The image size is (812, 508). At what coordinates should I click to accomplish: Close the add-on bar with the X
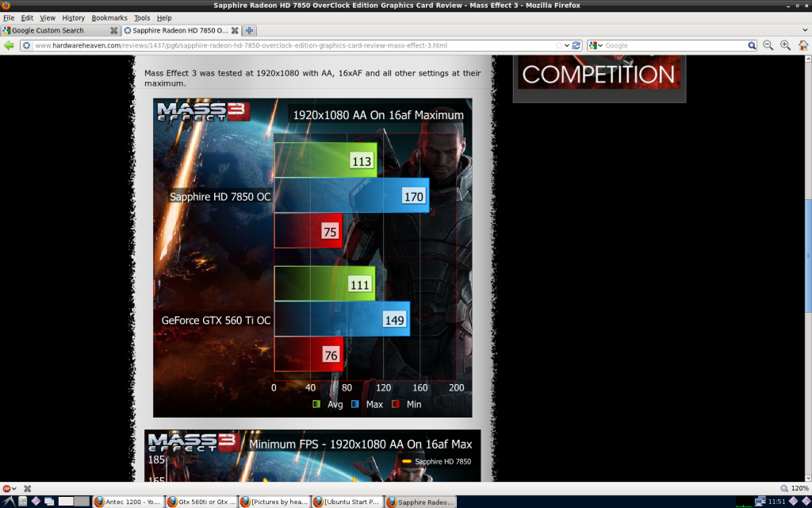[x=28, y=488]
